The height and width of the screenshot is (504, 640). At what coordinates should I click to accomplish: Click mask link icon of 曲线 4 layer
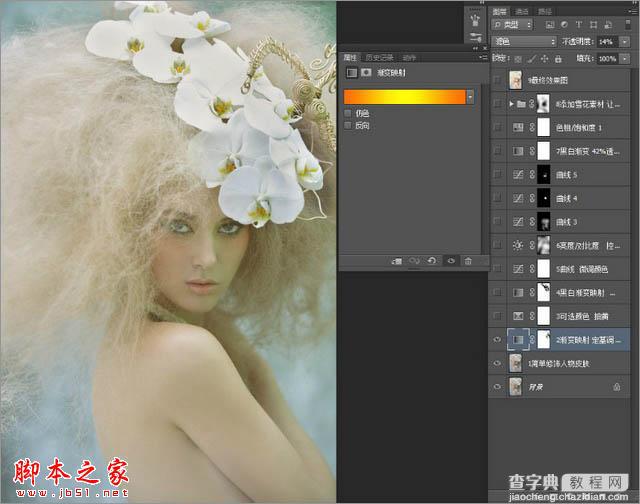coord(532,198)
